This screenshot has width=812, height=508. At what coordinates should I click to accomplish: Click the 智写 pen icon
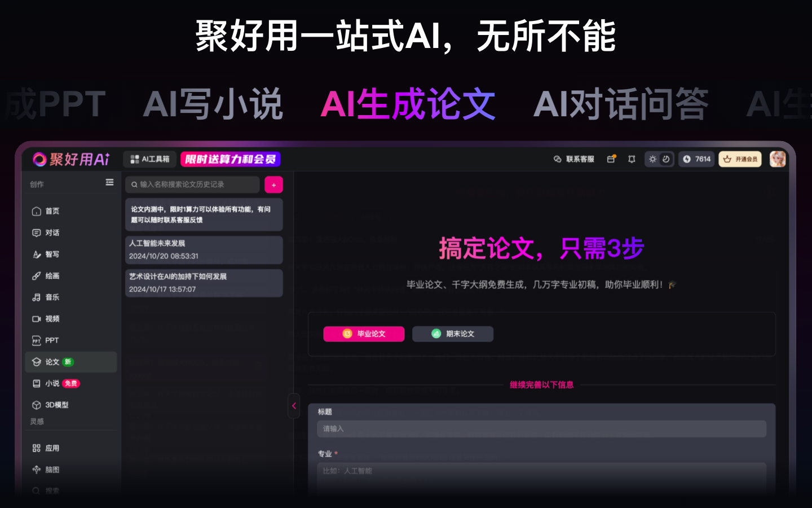pos(37,254)
